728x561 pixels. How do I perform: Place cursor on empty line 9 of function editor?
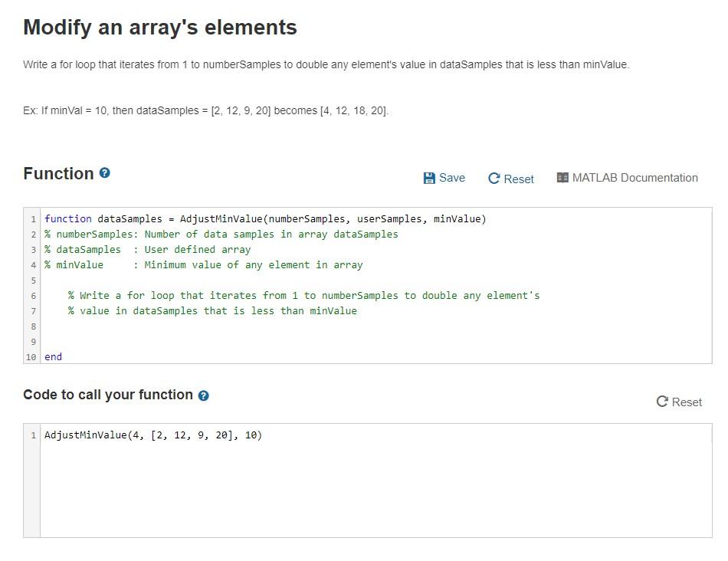(376, 341)
